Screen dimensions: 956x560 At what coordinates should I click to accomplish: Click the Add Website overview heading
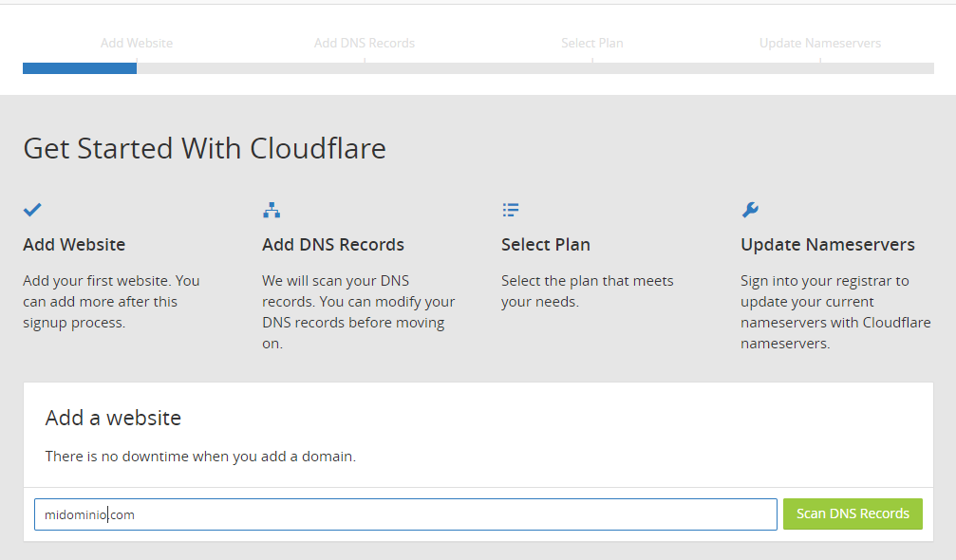73,244
